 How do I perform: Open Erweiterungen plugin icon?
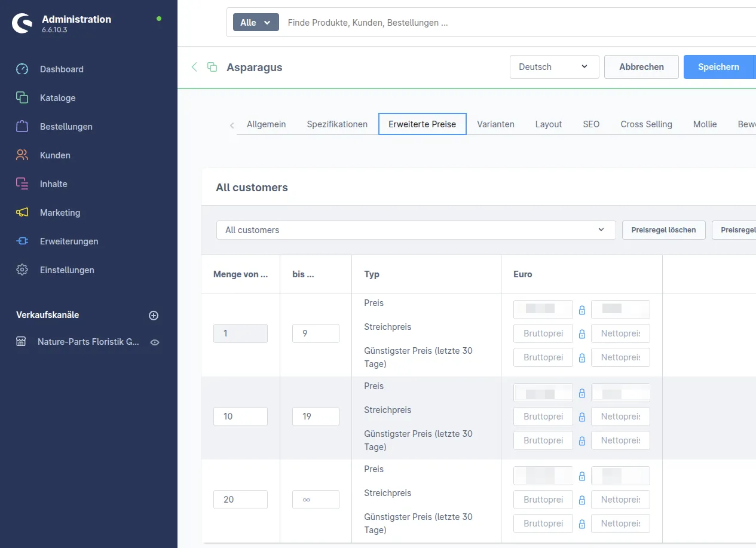[x=22, y=241]
